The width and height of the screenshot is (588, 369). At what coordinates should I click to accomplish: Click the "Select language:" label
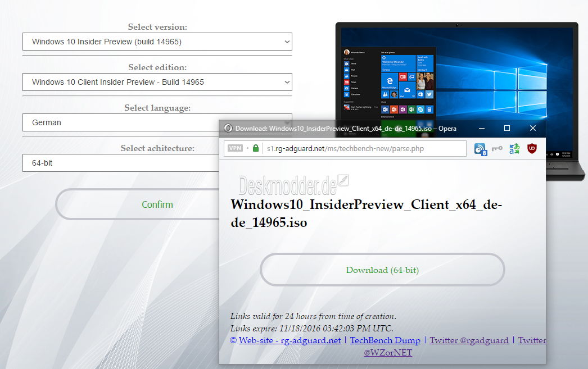point(157,108)
